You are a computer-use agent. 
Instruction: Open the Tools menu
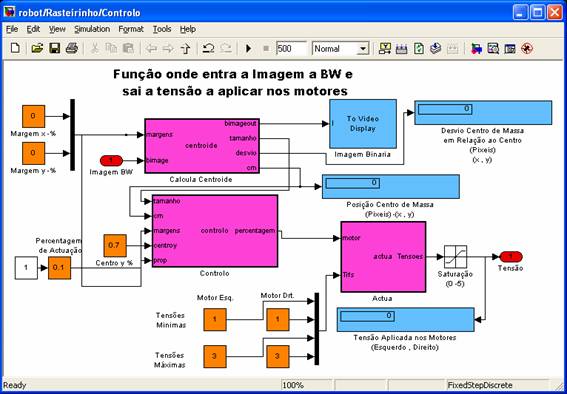click(162, 29)
